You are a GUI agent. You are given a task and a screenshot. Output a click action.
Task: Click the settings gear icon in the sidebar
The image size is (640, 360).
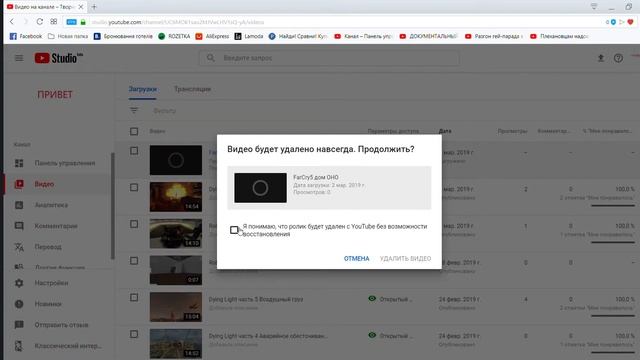point(19,283)
